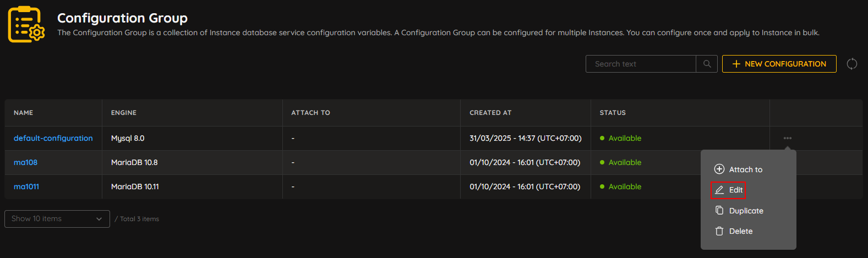Image resolution: width=868 pixels, height=258 pixels.
Task: Open the ma108 configuration link
Action: 25,162
